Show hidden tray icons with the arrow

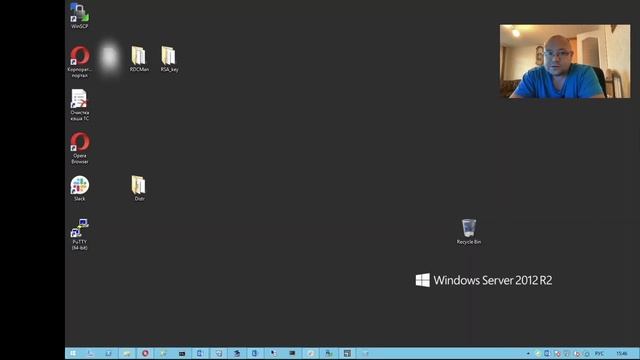[x=528, y=353]
